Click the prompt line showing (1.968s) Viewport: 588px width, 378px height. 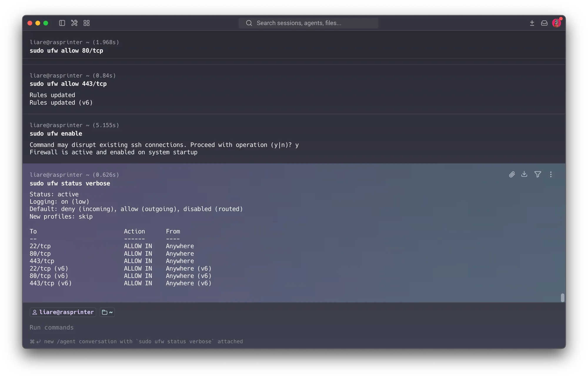[x=74, y=42]
